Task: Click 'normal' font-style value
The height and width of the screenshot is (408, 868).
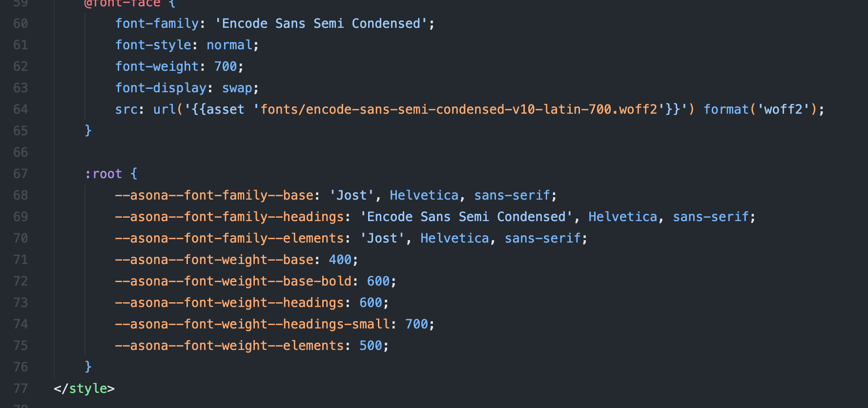Action: click(x=229, y=45)
